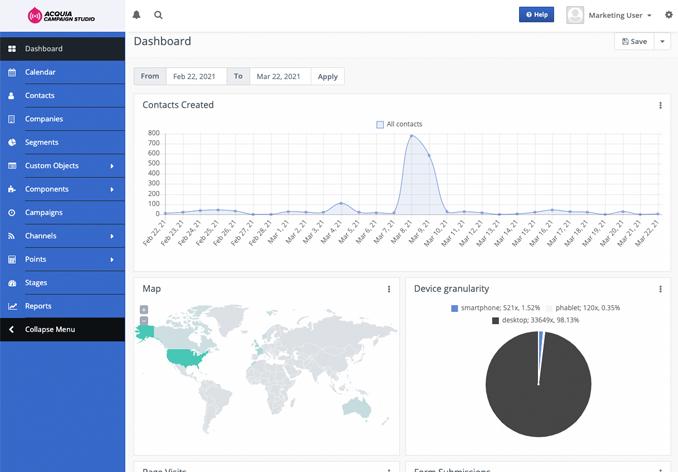Toggle the smartphone legend series
678x472 pixels.
pos(455,308)
